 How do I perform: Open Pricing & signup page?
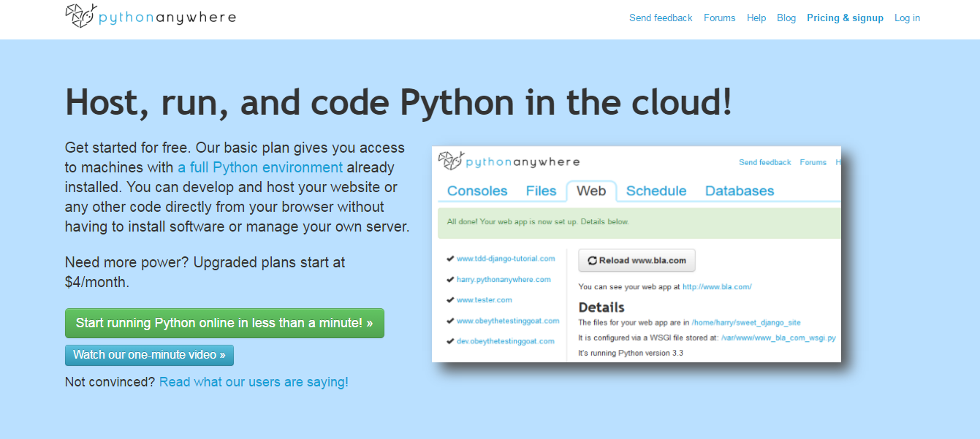tap(845, 18)
